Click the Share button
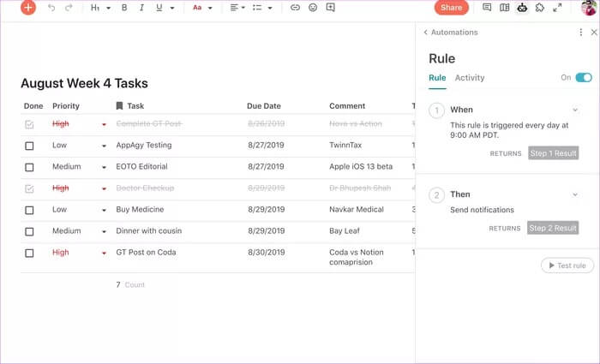This screenshot has height=364, width=600. (x=451, y=7)
